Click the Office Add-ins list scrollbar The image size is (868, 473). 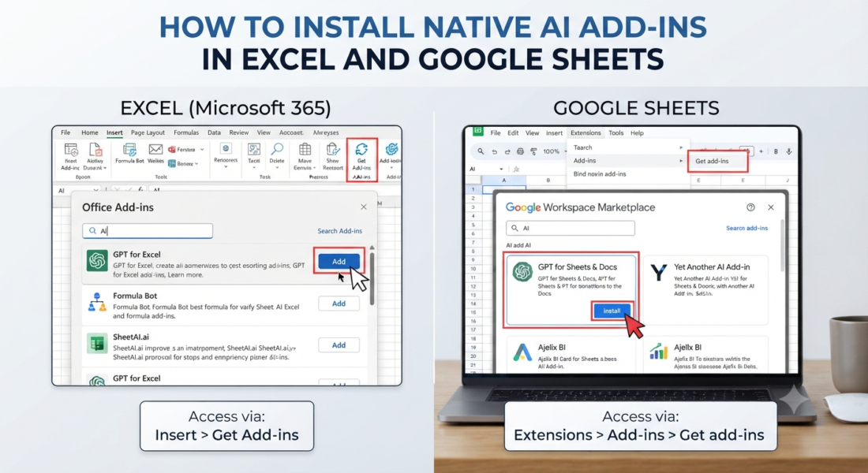[x=372, y=279]
